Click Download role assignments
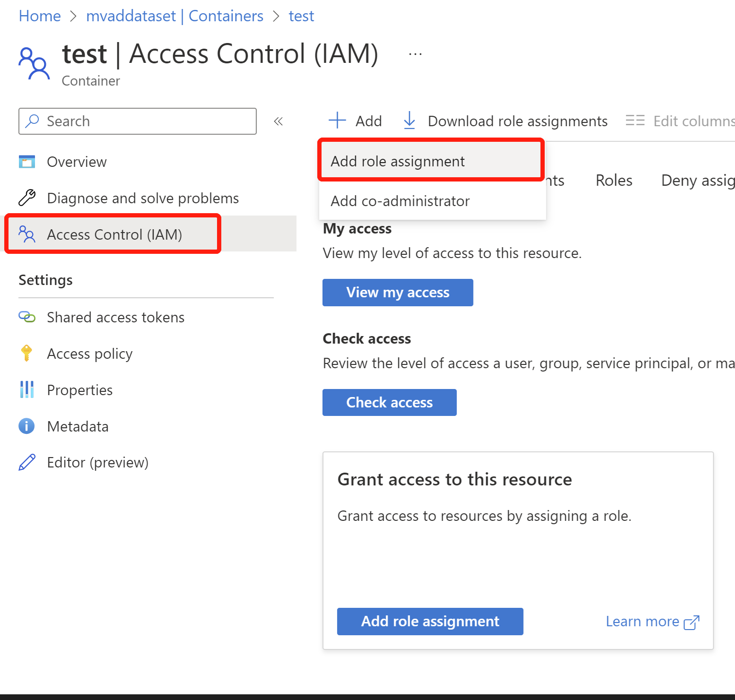 tap(505, 121)
